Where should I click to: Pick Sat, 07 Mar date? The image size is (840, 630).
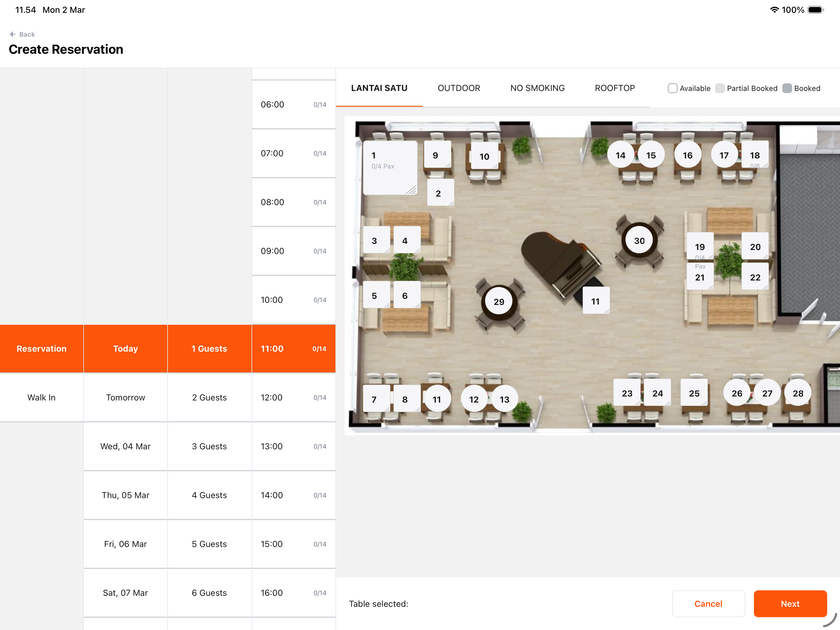click(125, 592)
